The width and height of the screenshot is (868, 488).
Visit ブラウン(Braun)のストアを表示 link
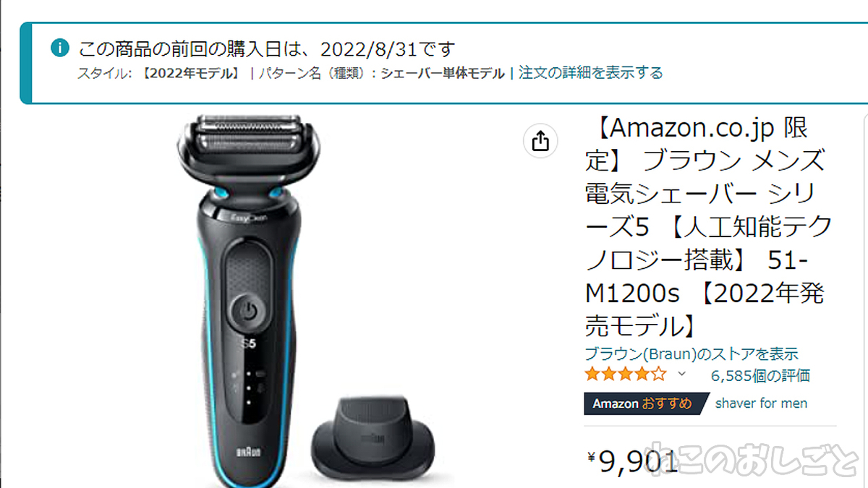692,354
